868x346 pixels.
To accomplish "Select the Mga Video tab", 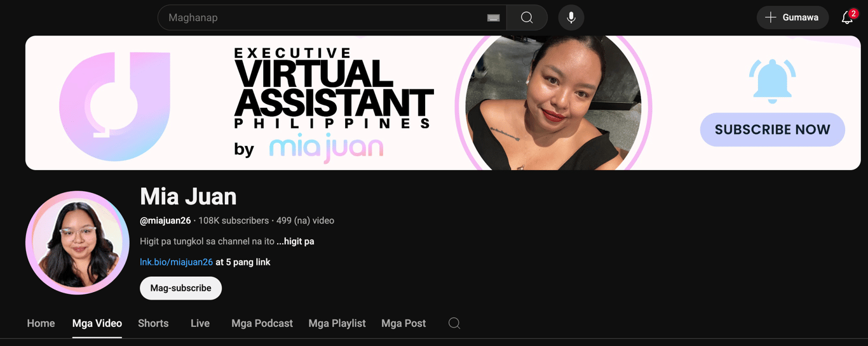I will 97,323.
